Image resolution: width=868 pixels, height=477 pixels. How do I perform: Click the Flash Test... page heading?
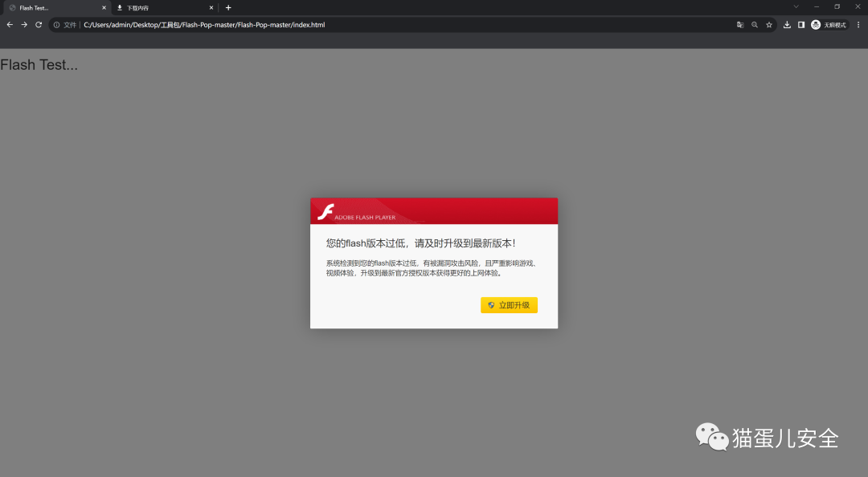tap(39, 65)
